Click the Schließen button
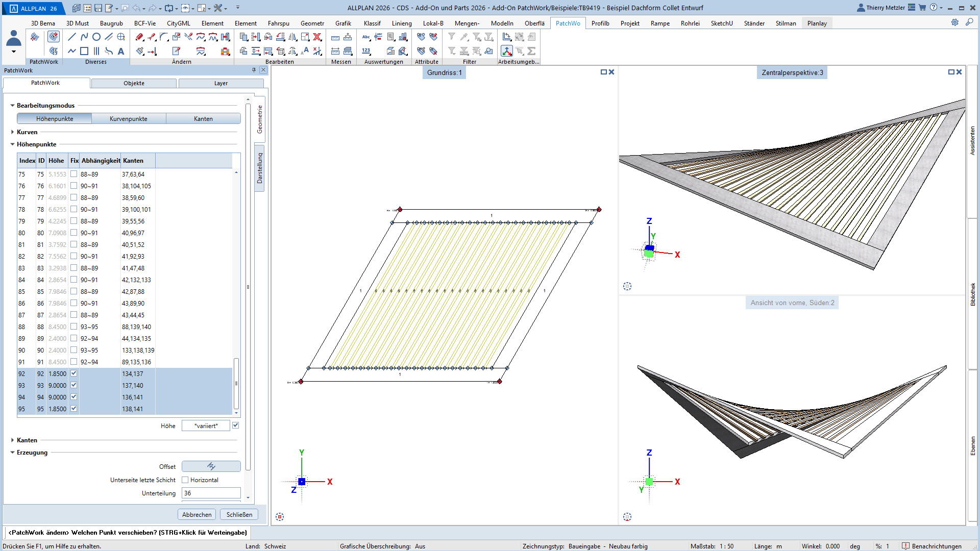 [x=239, y=515]
